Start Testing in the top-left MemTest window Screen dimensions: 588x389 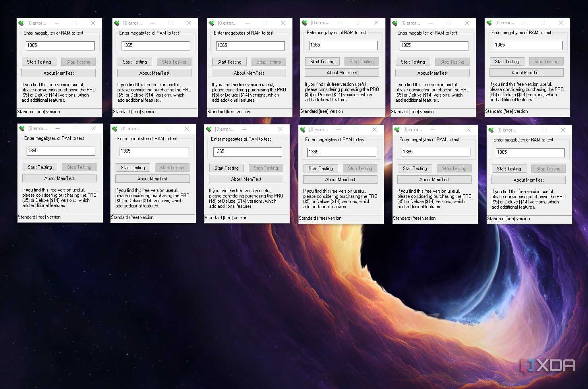pos(39,62)
